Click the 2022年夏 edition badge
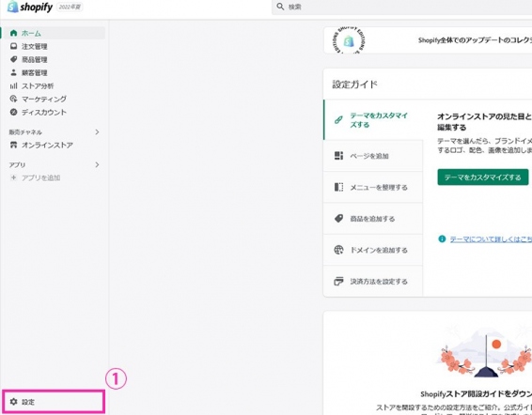Image resolution: width=532 pixels, height=415 pixels. 70,7
